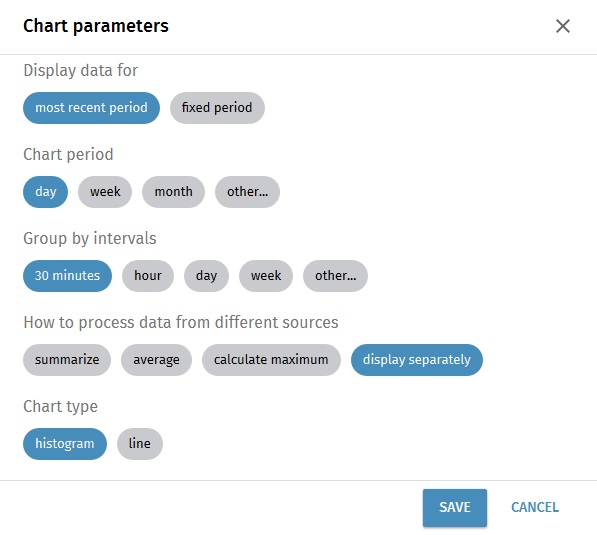
Task: Select summarize data processing
Action: pyautogui.click(x=67, y=360)
